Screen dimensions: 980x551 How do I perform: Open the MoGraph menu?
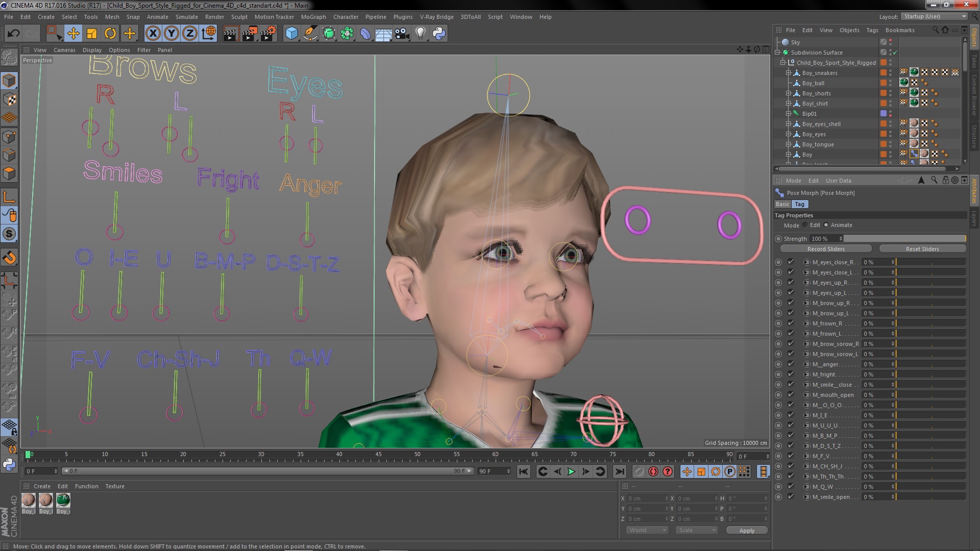(313, 17)
